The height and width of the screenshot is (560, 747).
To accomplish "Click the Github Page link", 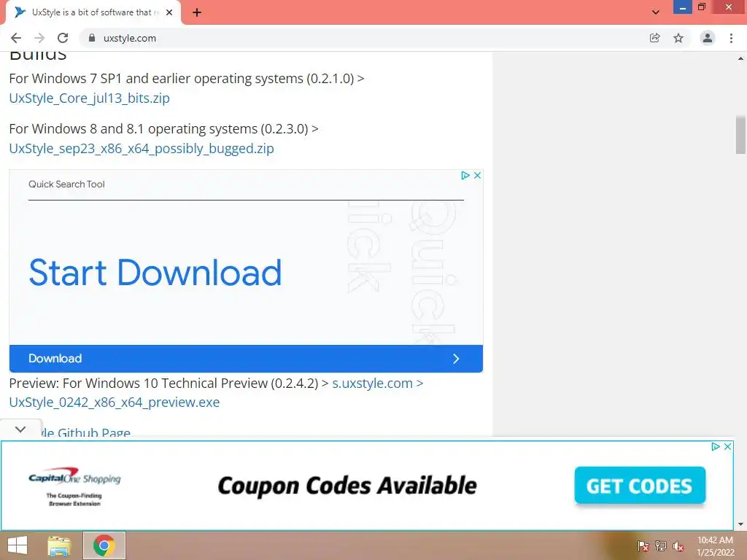I will pyautogui.click(x=86, y=432).
